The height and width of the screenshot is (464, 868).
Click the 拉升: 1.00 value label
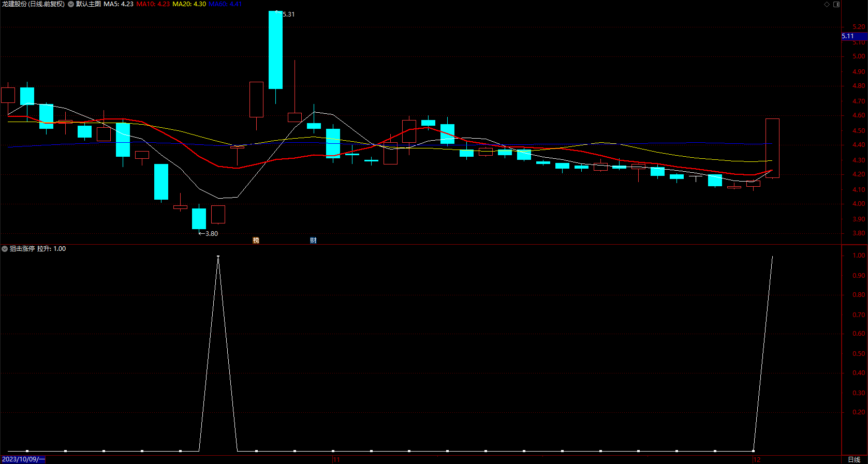click(x=51, y=249)
